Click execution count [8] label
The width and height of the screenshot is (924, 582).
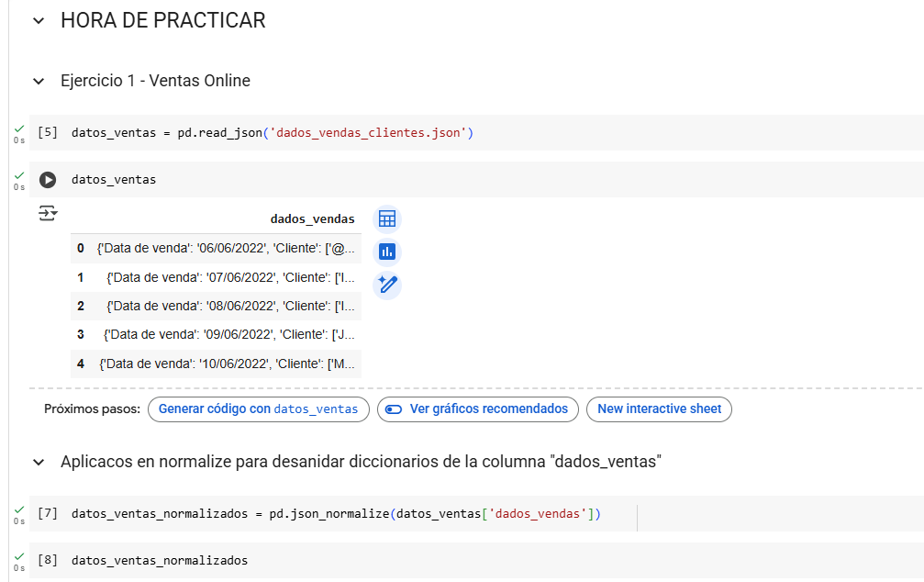pos(48,560)
